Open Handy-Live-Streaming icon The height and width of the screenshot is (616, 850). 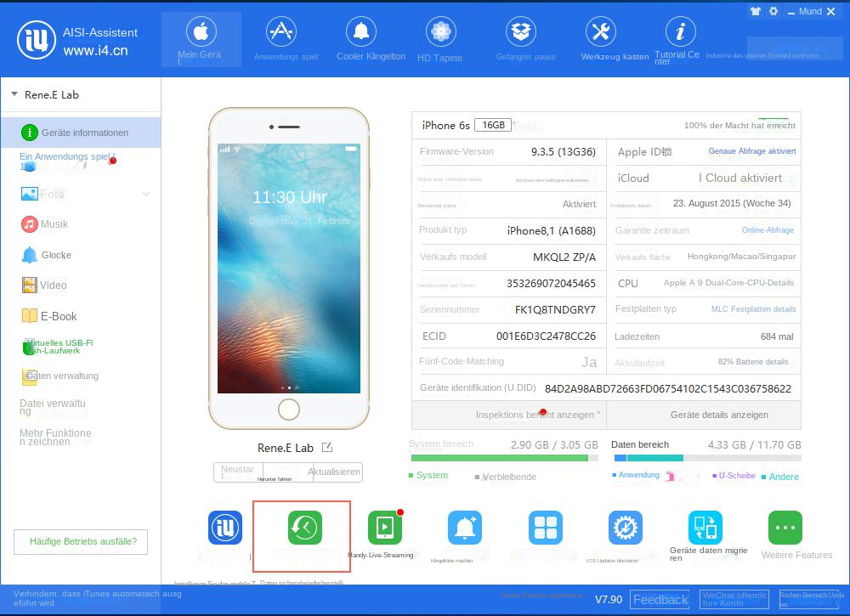pos(385,527)
